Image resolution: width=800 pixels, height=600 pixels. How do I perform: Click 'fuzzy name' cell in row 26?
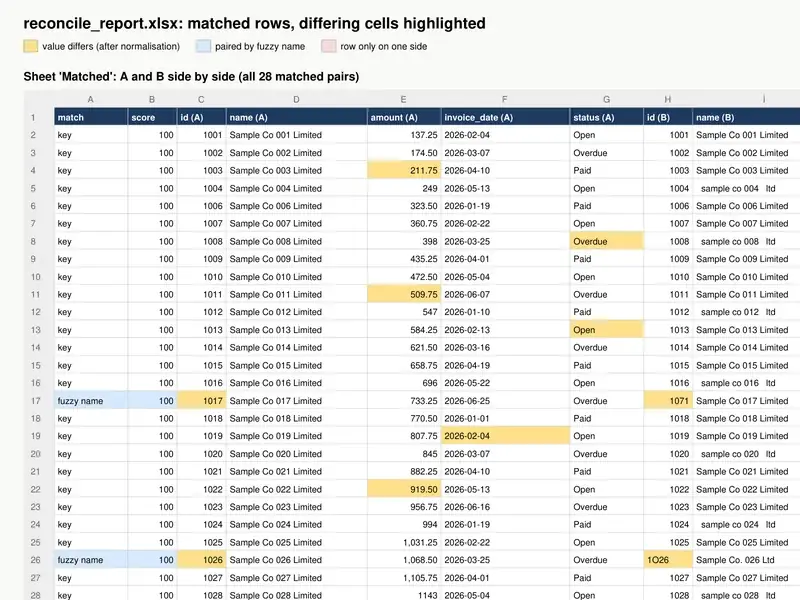[x=91, y=560]
